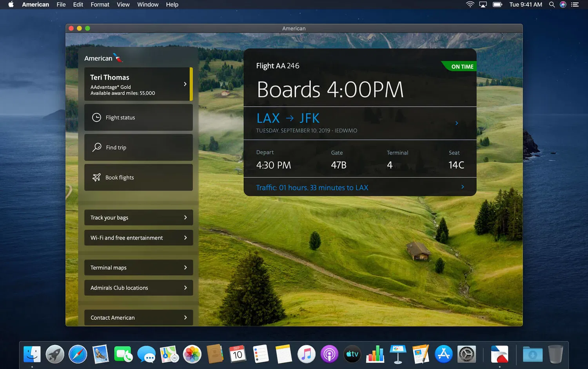
Task: Open Pages from the Dock
Action: [x=421, y=354]
